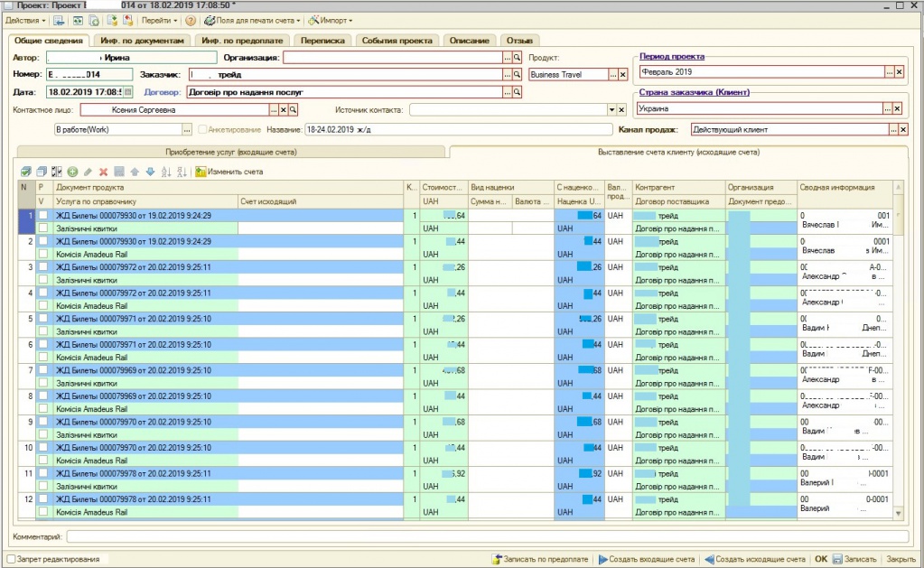
Task: Move row down with blue down arrow icon
Action: point(150,172)
